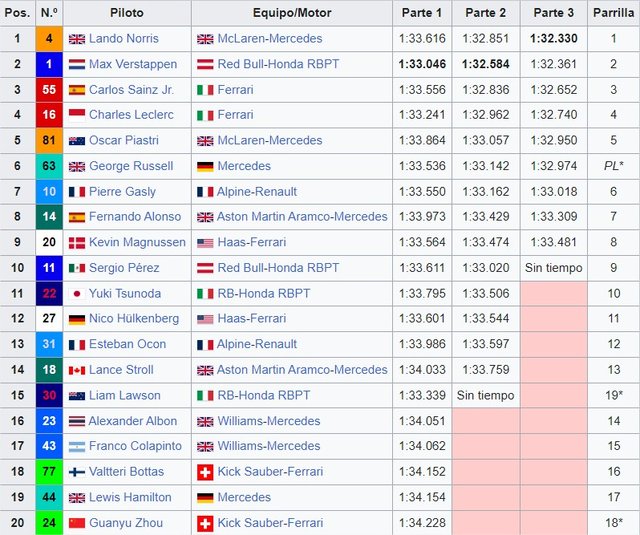Click the Swiss flag in Bottas's Kick Sauber-Ferrari cell

point(205,473)
